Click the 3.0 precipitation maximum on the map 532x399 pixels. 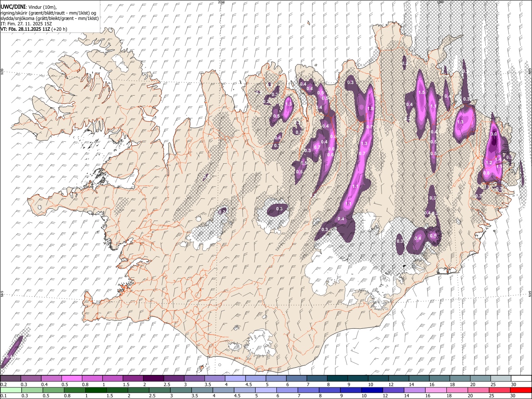[x=494, y=135]
